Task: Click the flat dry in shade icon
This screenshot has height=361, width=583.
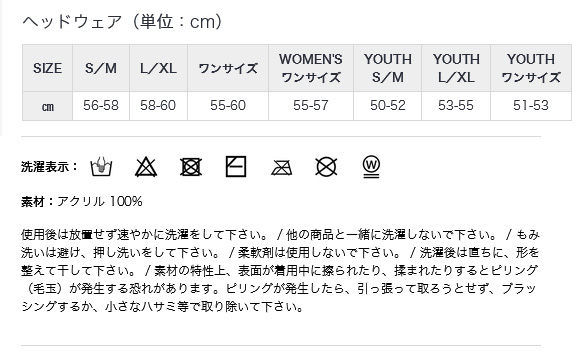Action: click(x=236, y=166)
